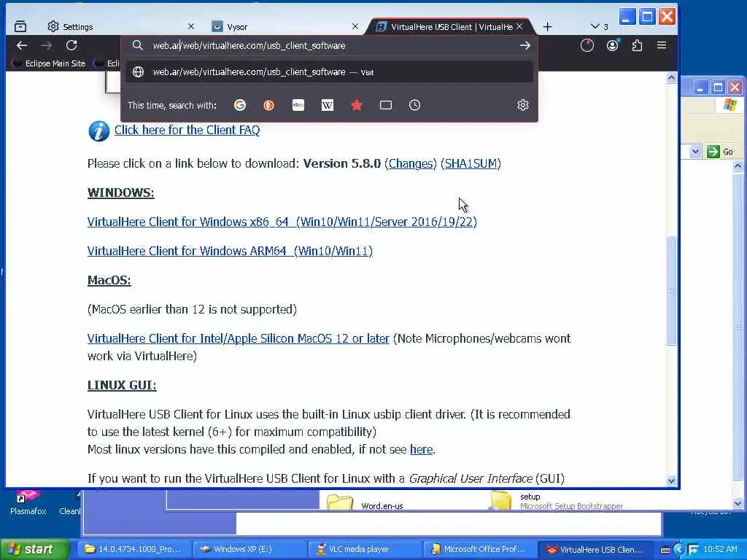Click the background window's scrollbar up arrow
The width and height of the screenshot is (747, 560).
[738, 166]
